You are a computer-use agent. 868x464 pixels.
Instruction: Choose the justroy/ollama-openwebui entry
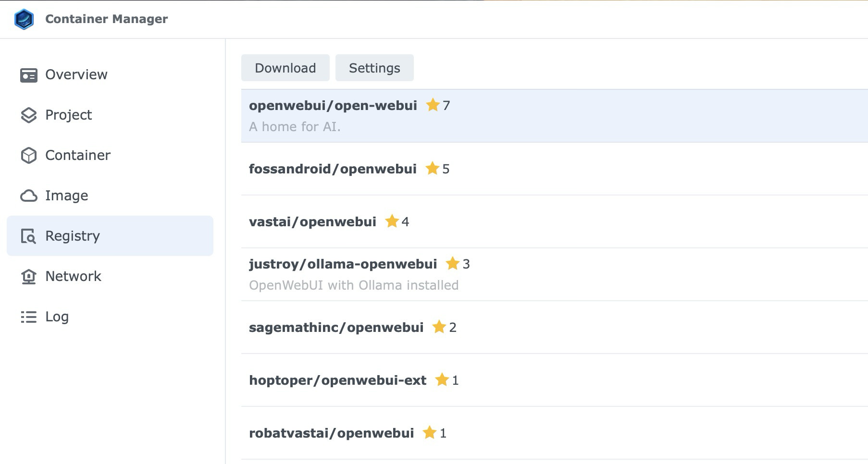pyautogui.click(x=343, y=264)
